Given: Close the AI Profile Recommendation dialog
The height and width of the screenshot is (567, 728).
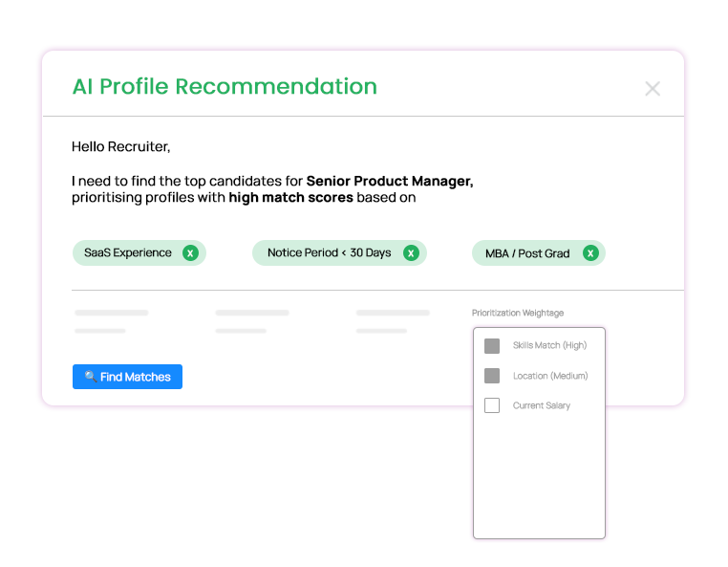Looking at the screenshot, I should pos(653,89).
